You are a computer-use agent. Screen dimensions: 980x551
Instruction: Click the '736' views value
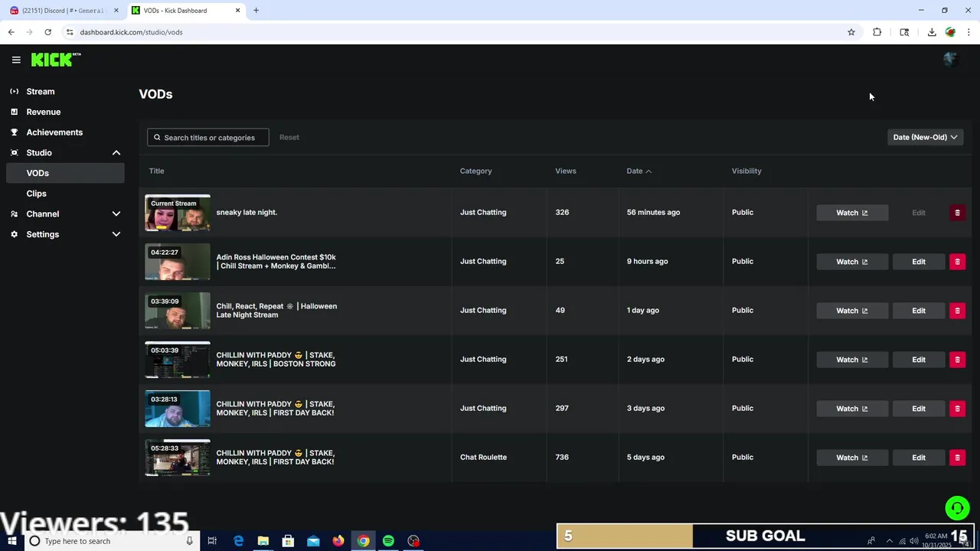click(562, 457)
